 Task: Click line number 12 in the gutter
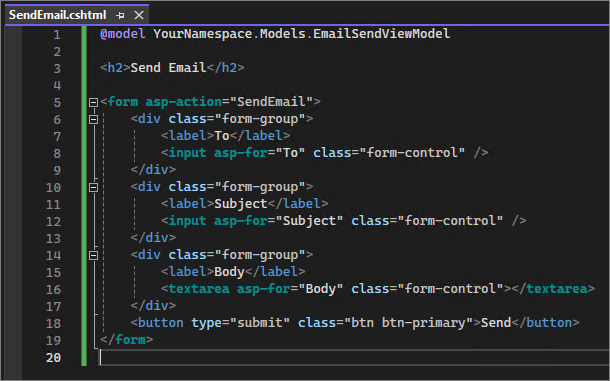53,222
